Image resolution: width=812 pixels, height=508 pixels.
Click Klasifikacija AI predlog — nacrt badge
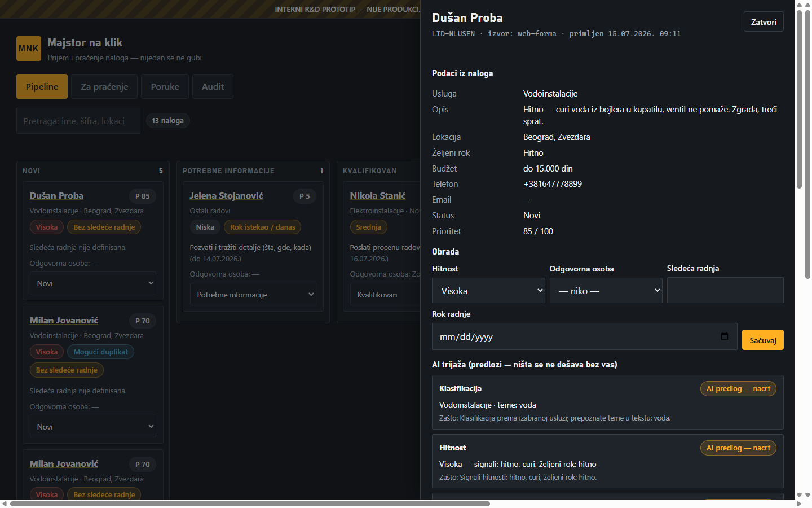738,388
